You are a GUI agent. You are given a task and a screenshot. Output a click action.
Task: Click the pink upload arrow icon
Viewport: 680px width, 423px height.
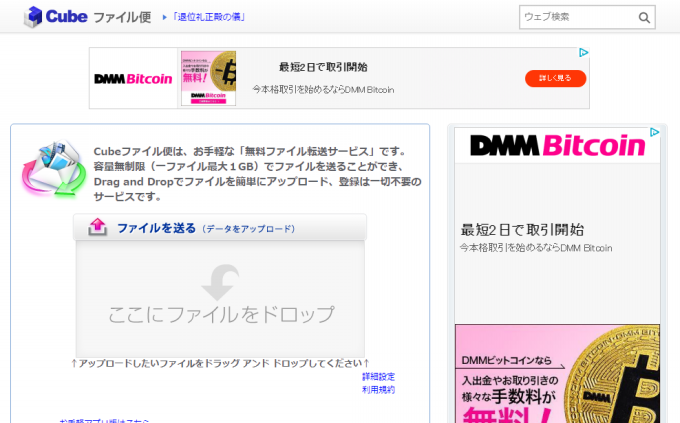click(98, 227)
